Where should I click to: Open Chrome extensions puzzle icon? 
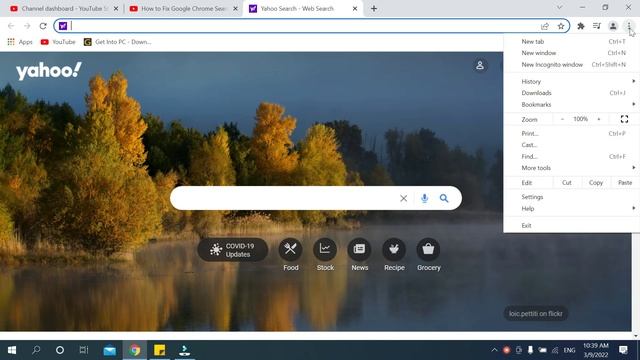581,26
